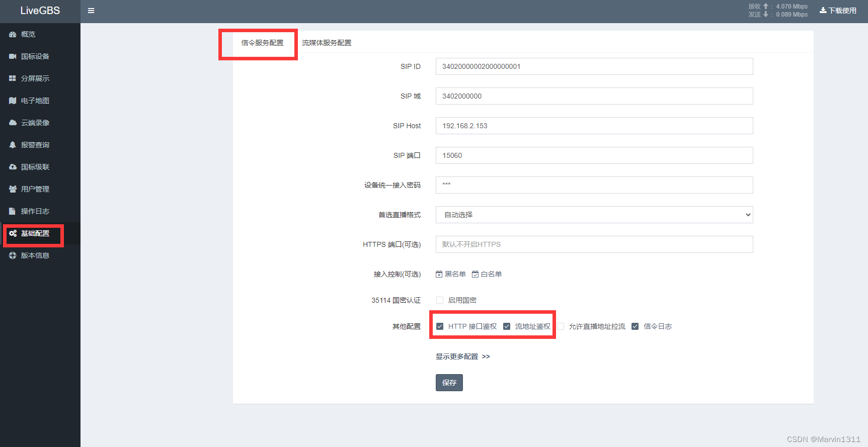
Task: Open 报警查询 menu item
Action: (40, 145)
